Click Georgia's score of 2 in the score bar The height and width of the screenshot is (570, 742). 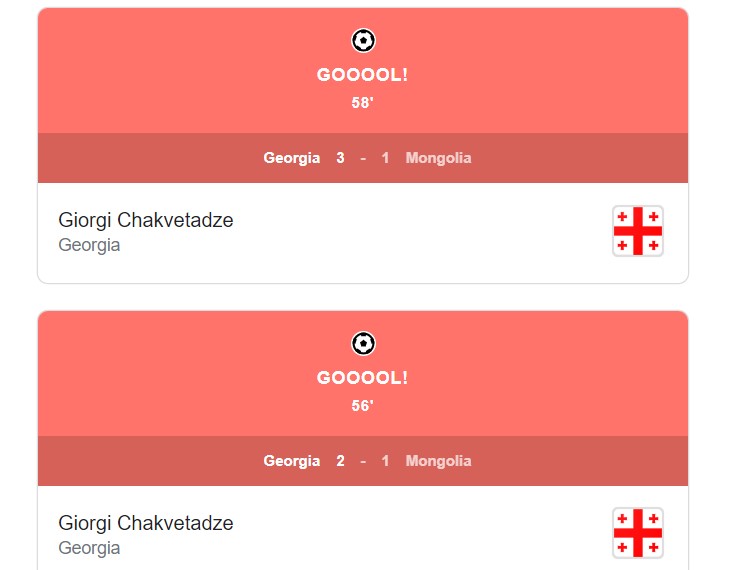point(340,461)
